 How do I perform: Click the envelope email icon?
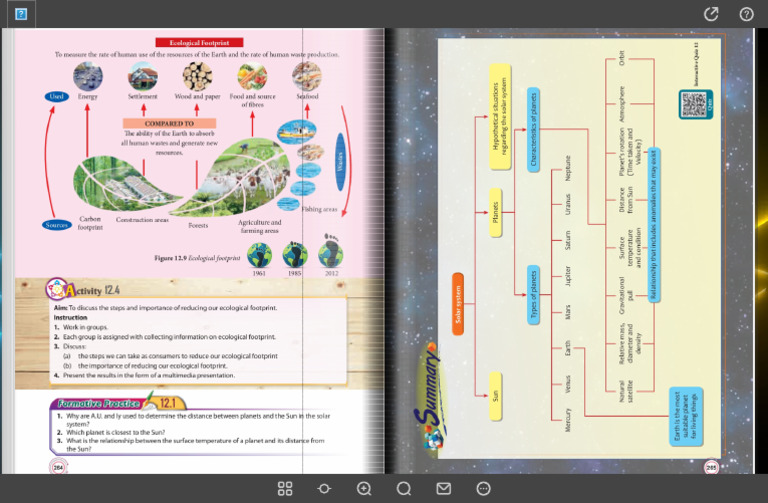444,488
